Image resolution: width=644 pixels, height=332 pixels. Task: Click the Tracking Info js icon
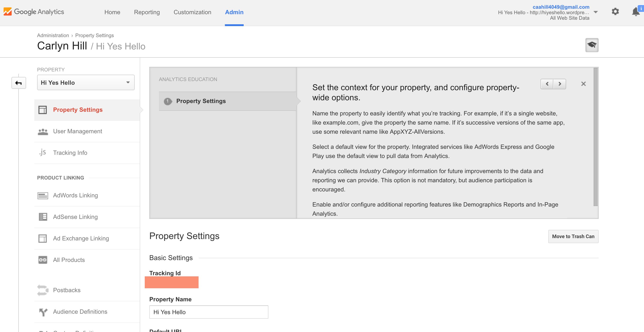[43, 152]
